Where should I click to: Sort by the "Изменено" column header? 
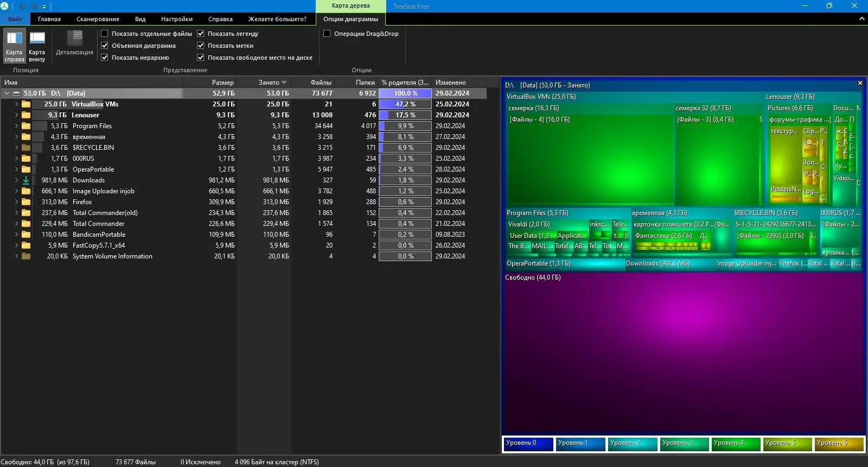459,83
